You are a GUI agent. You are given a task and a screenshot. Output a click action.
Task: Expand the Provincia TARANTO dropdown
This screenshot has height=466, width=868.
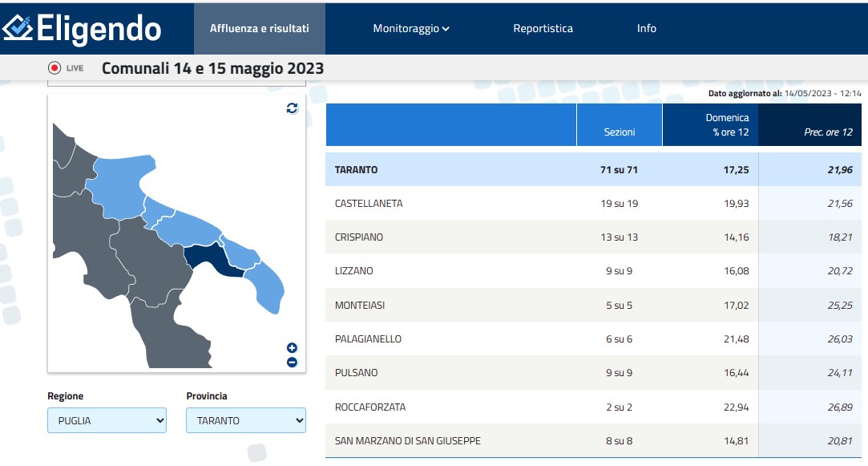[x=245, y=420]
